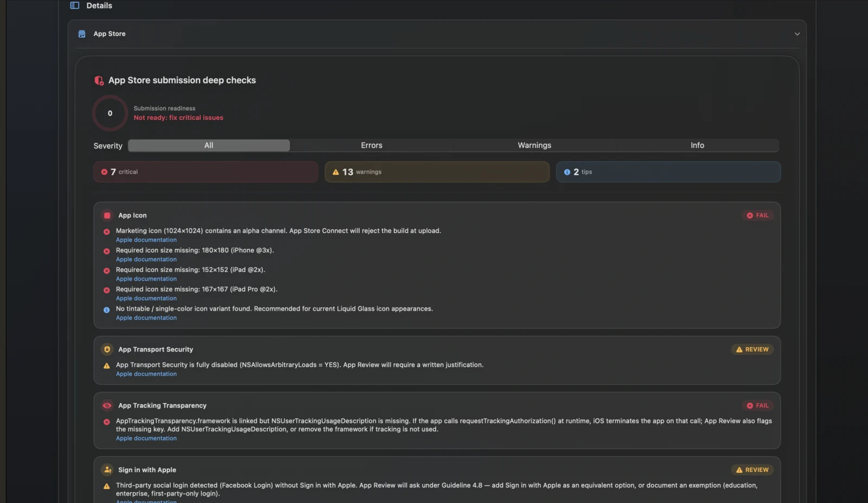
Task: Select the Info severity tab
Action: pyautogui.click(x=697, y=145)
